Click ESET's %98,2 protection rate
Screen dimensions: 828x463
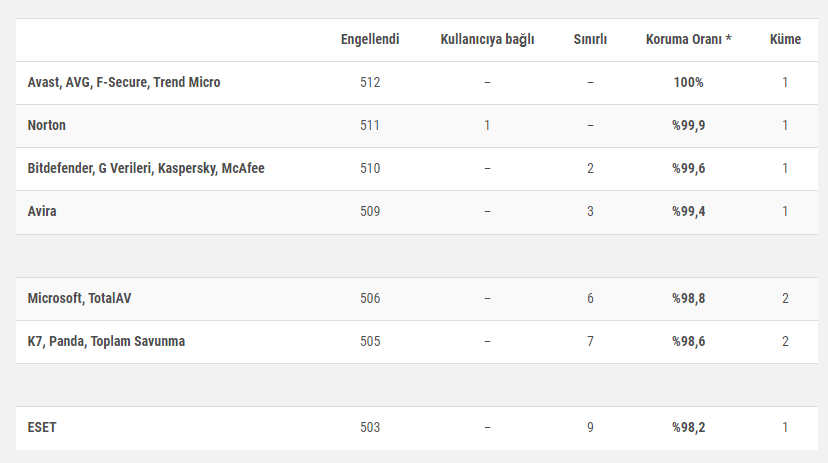688,427
